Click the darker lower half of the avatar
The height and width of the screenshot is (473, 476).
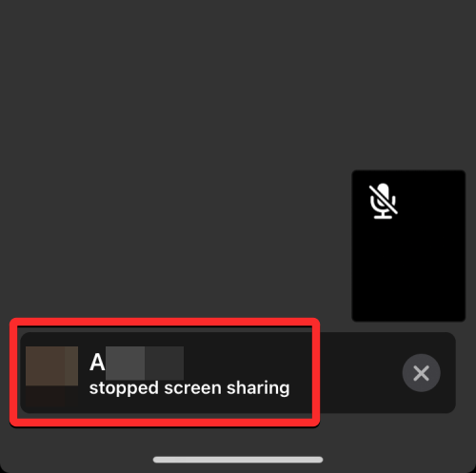pyautogui.click(x=46, y=396)
